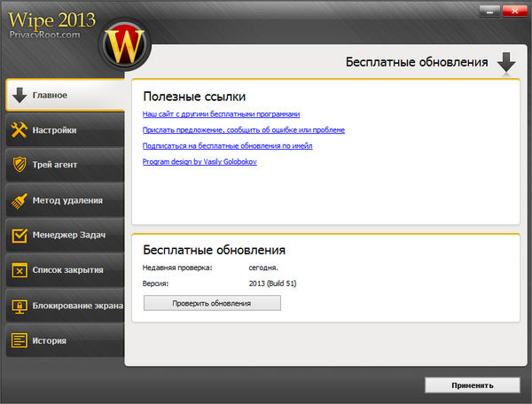
Task: Click the X-box icon for Список закрытия
Action: coord(20,270)
